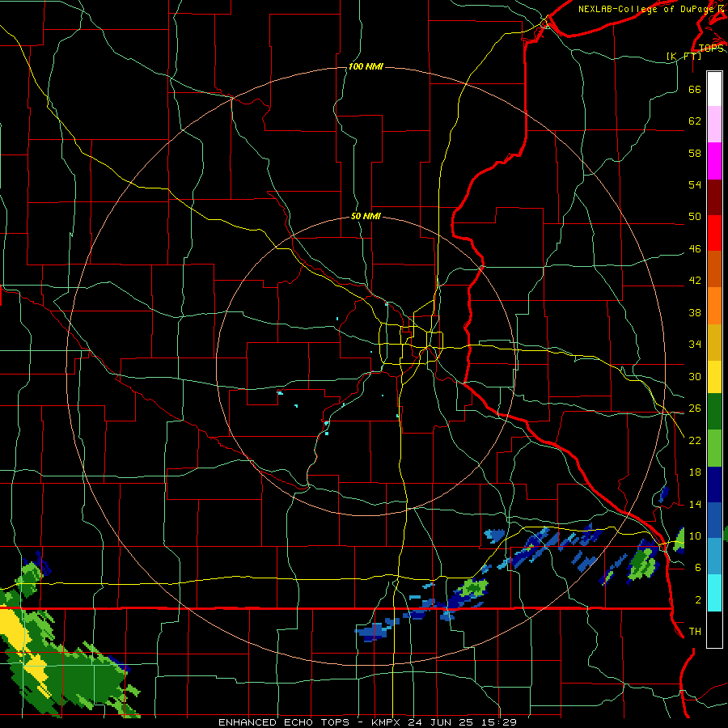The height and width of the screenshot is (728, 728).
Task: Click the medium blue swatch near 10
Action: tap(714, 520)
